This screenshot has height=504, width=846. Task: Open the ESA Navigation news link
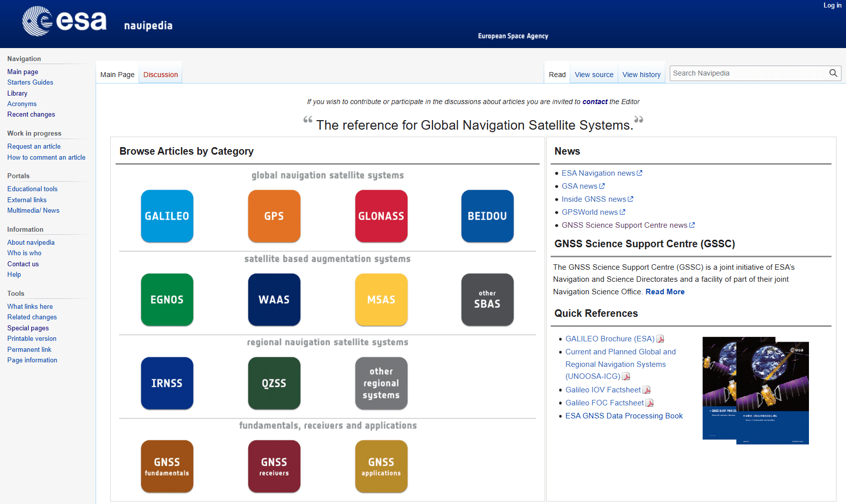point(598,173)
